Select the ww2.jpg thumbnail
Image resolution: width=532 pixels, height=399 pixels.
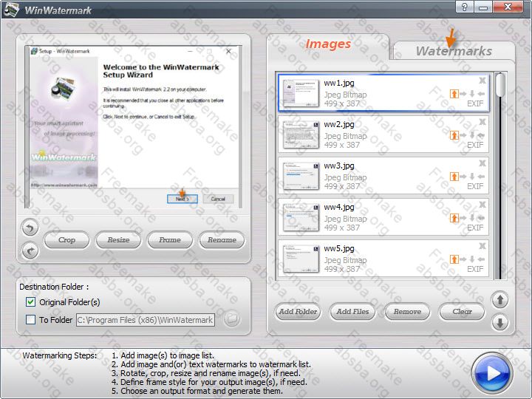301,134
